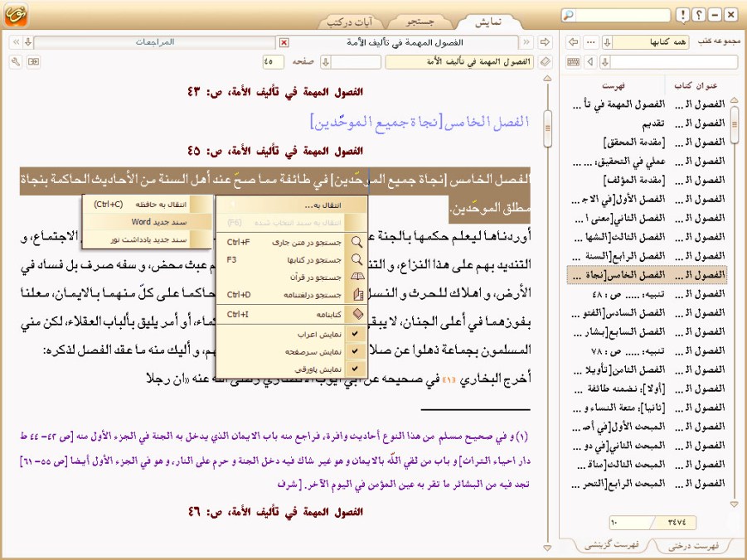The width and height of the screenshot is (747, 560).
Task: Click the small triangle play icon beside the keyboard
Action: (591, 62)
